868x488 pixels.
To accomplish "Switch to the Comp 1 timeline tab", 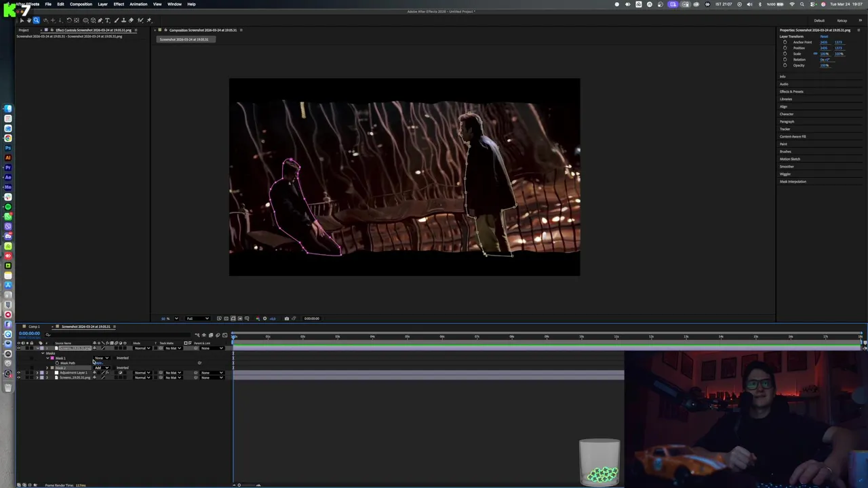I will click(34, 327).
